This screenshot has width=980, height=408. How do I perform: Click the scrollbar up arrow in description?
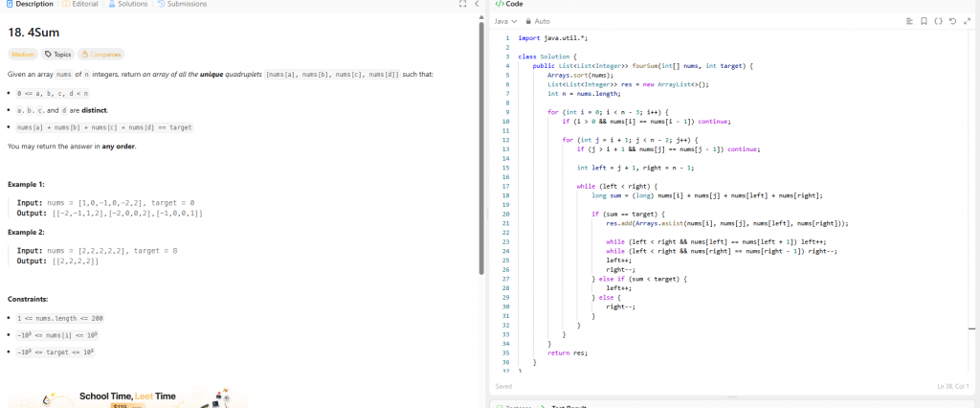click(481, 17)
